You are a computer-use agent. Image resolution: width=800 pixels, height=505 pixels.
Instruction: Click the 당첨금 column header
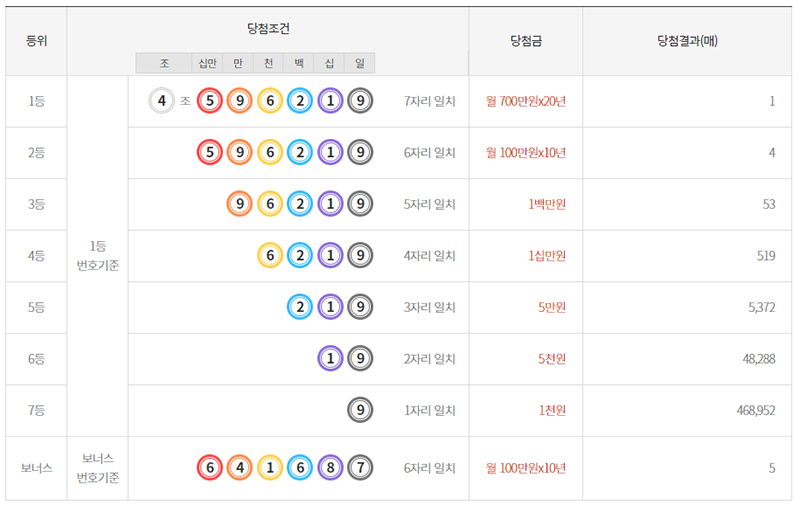[526, 41]
